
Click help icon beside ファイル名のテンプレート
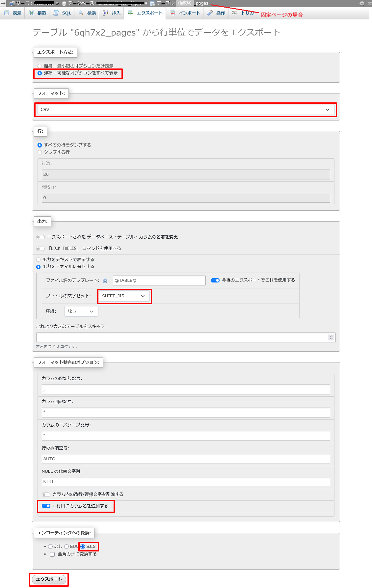105,281
